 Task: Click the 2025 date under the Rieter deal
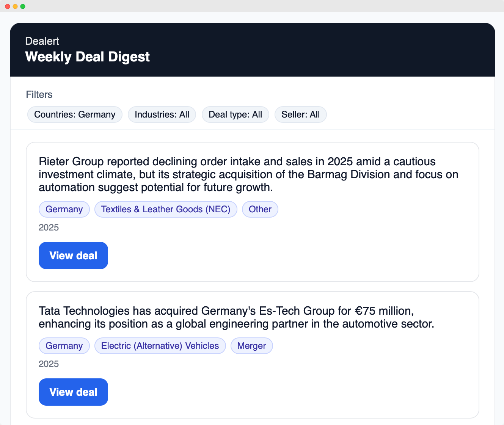pos(49,227)
